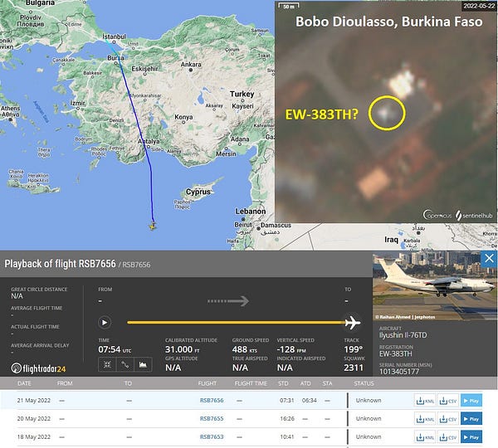Download KML for 21 May 2022 flight

(425, 401)
